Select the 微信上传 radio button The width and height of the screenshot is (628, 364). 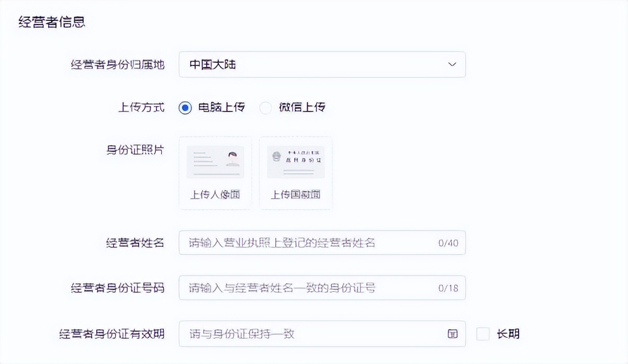coord(266,108)
